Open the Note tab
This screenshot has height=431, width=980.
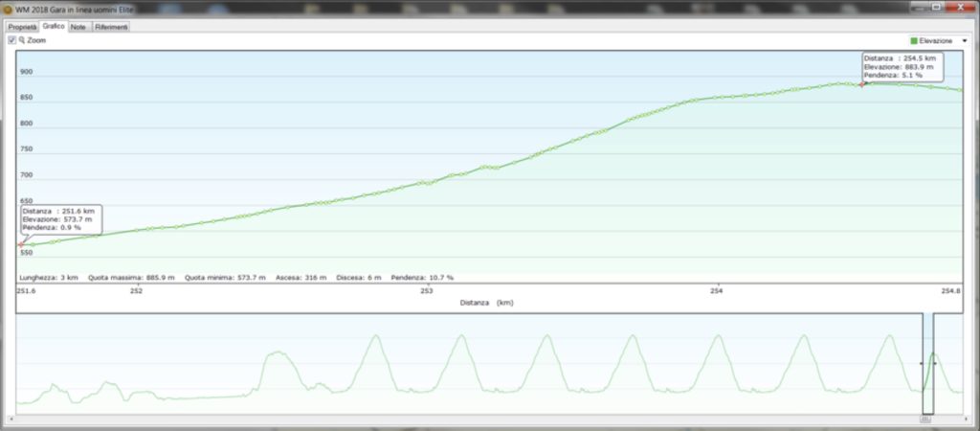(78, 28)
